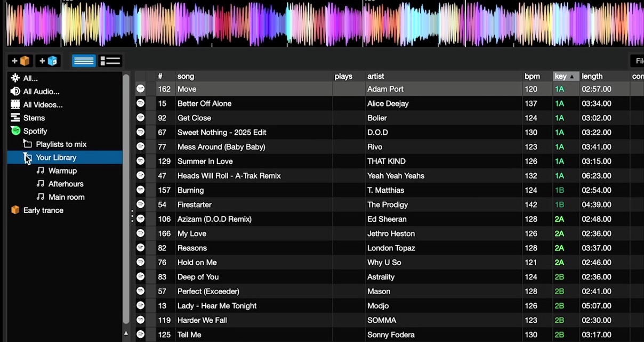Collapse the Your Library folder
The width and height of the screenshot is (644, 342).
click(x=27, y=157)
